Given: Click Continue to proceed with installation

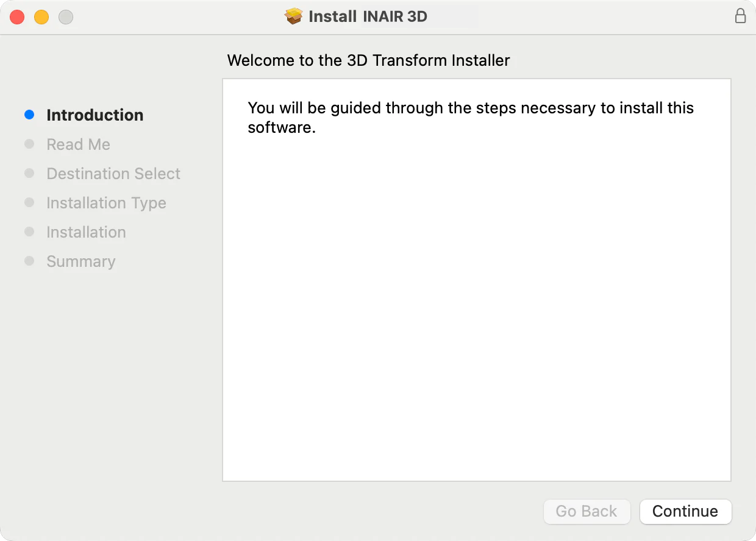Looking at the screenshot, I should tap(685, 511).
